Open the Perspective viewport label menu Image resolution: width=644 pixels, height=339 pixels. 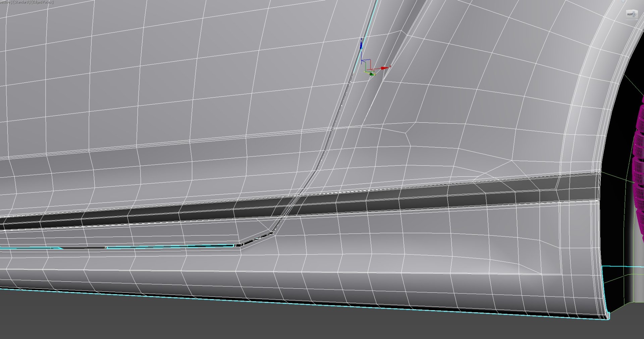(x=5, y=2)
